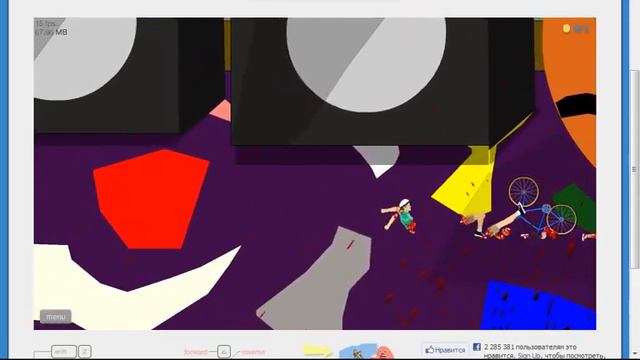Screen dimensions: 640x360
Task: Click the Z key control hint
Action: coord(84,351)
